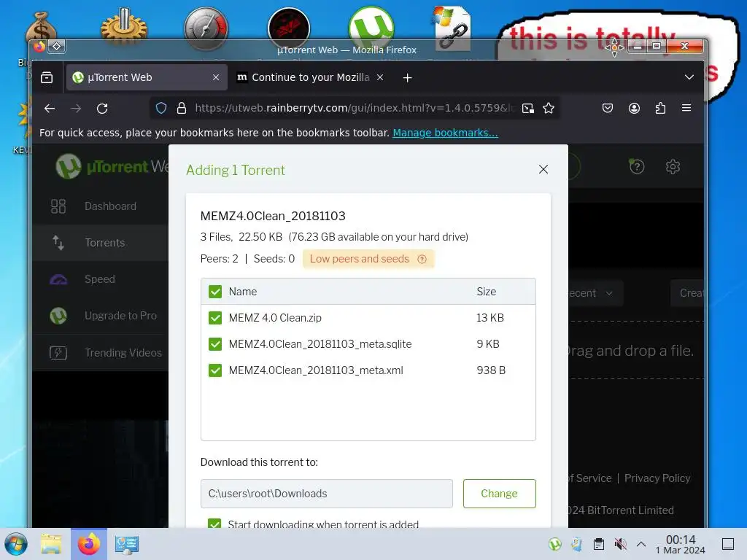747x560 pixels.
Task: Select the gear desktop icon
Action: tap(124, 28)
